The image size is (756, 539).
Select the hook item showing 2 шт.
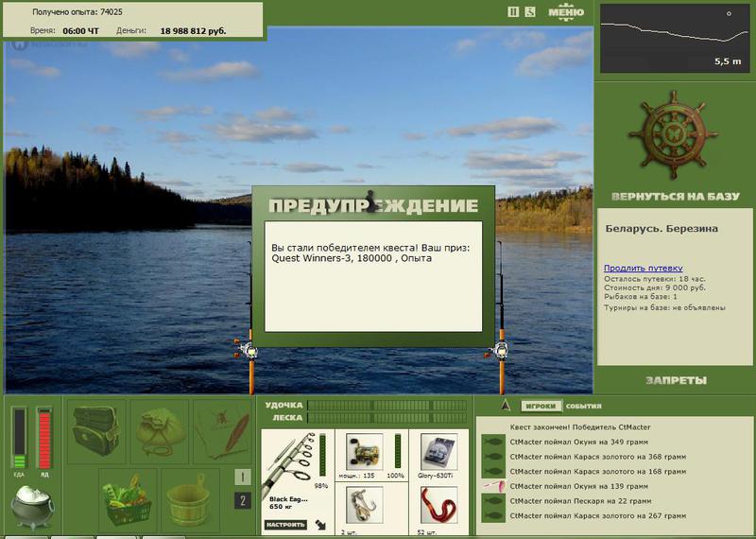[x=365, y=505]
